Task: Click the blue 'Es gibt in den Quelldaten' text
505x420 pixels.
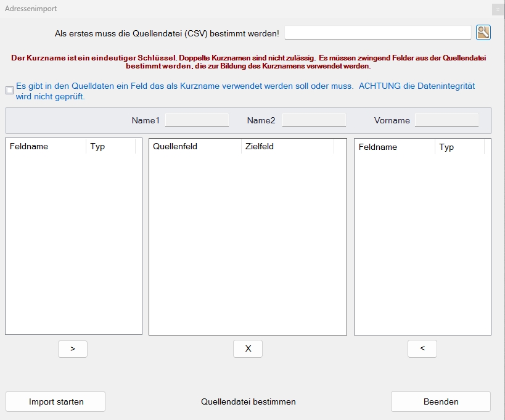Action: pyautogui.click(x=245, y=91)
